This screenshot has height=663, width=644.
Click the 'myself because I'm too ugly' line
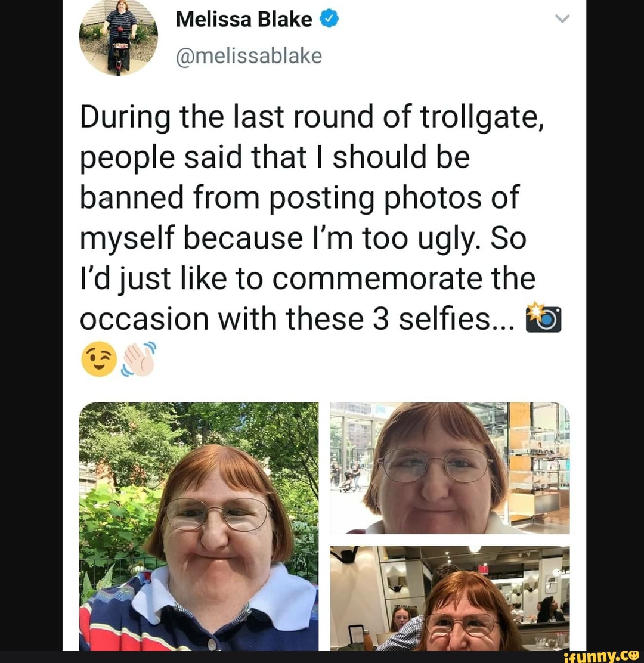pyautogui.click(x=303, y=238)
